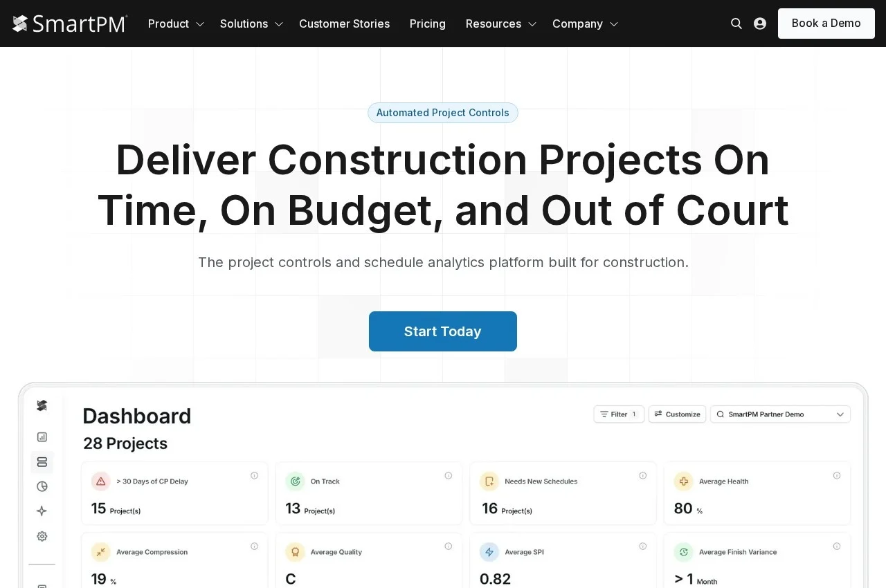Click the 0.82 SPI value

(496, 579)
